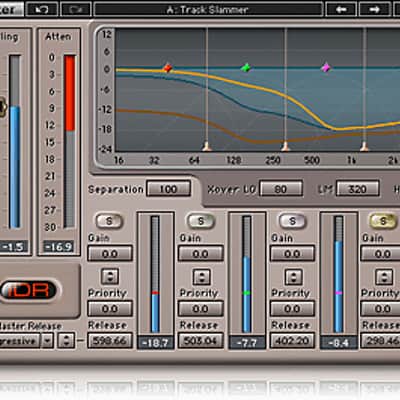Image resolution: width=400 pixels, height=400 pixels.
Task: Click fourth band Priority field 0.0
Action: pos(381,309)
